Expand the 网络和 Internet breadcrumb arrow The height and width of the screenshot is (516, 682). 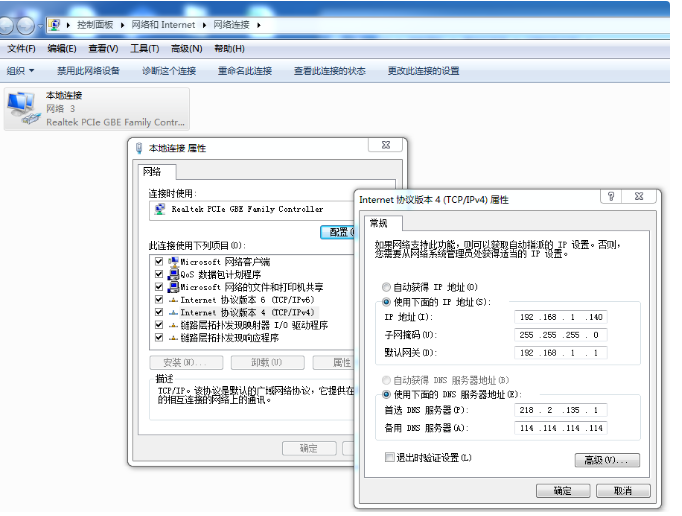pyautogui.click(x=204, y=24)
